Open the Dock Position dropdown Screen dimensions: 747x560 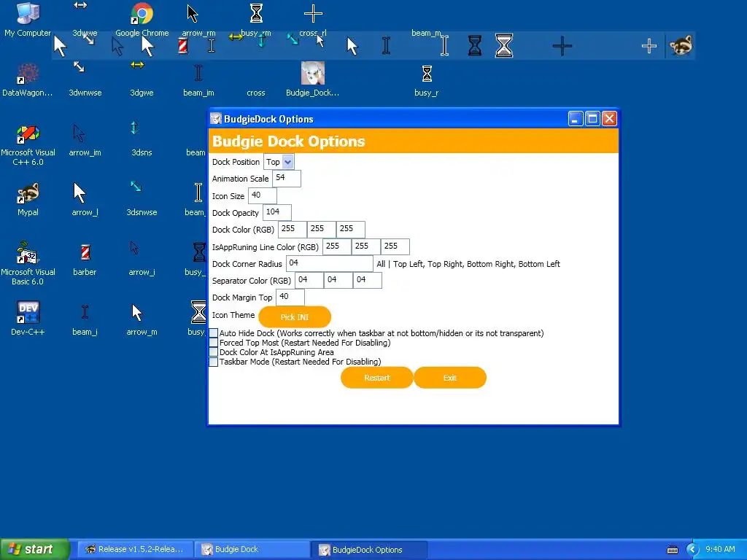pyautogui.click(x=279, y=162)
